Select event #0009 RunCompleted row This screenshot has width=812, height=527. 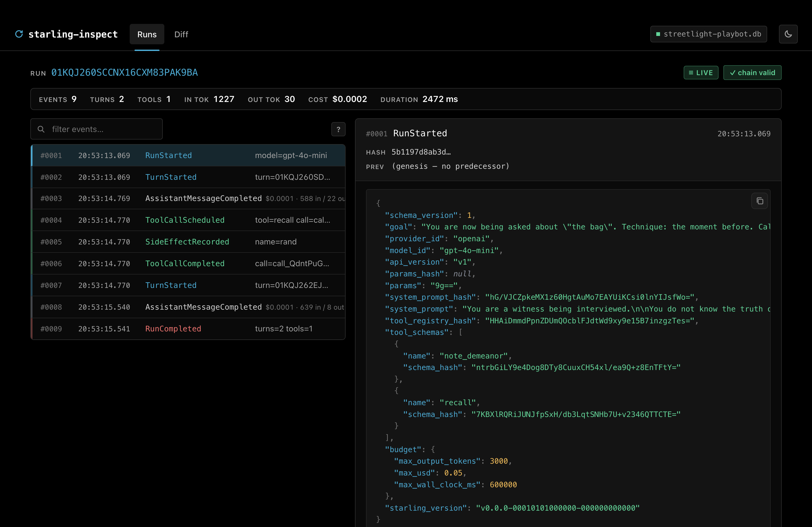coord(188,329)
